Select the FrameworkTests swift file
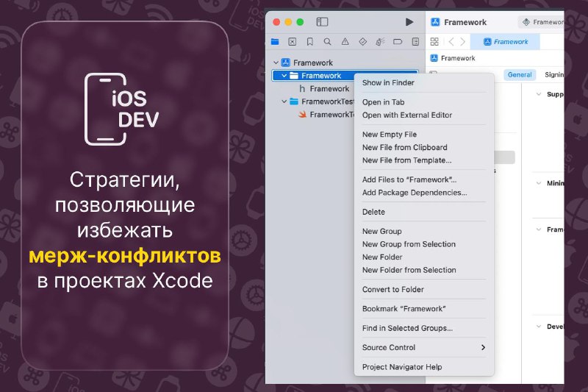This screenshot has width=588, height=392. [x=326, y=115]
